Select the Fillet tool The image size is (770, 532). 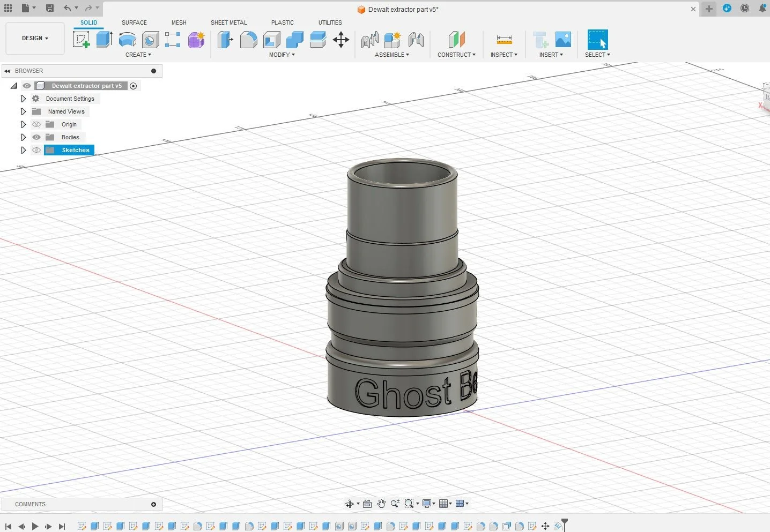tap(248, 40)
